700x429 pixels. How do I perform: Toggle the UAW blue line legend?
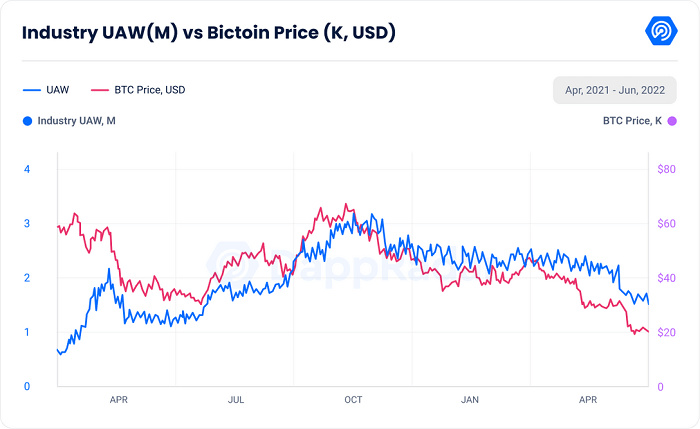[x=46, y=90]
